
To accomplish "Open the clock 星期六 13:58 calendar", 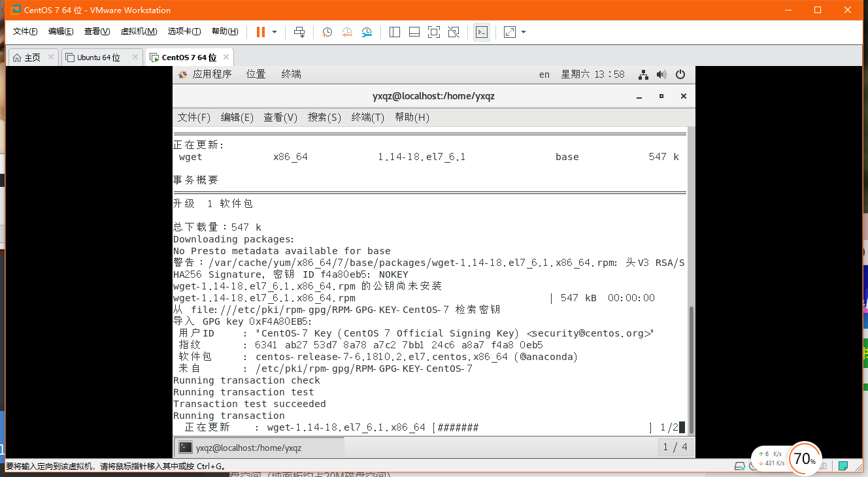I will pos(593,74).
